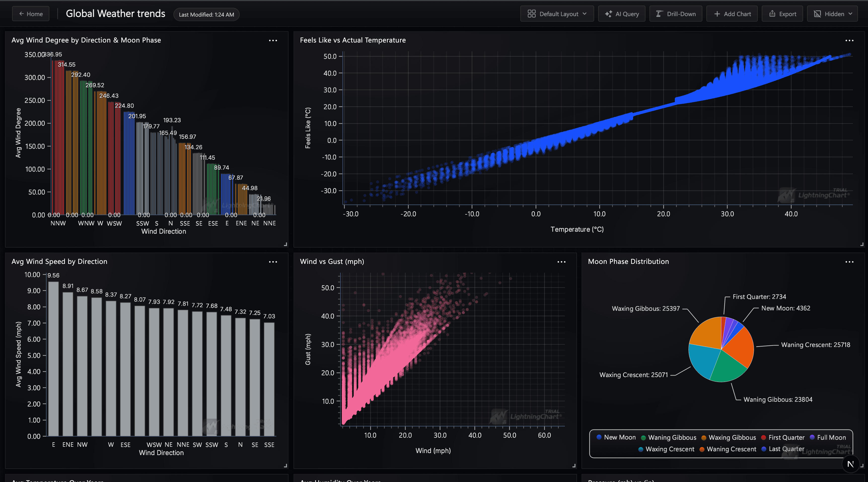Click the AI Query button
868x482 pixels.
tap(621, 14)
